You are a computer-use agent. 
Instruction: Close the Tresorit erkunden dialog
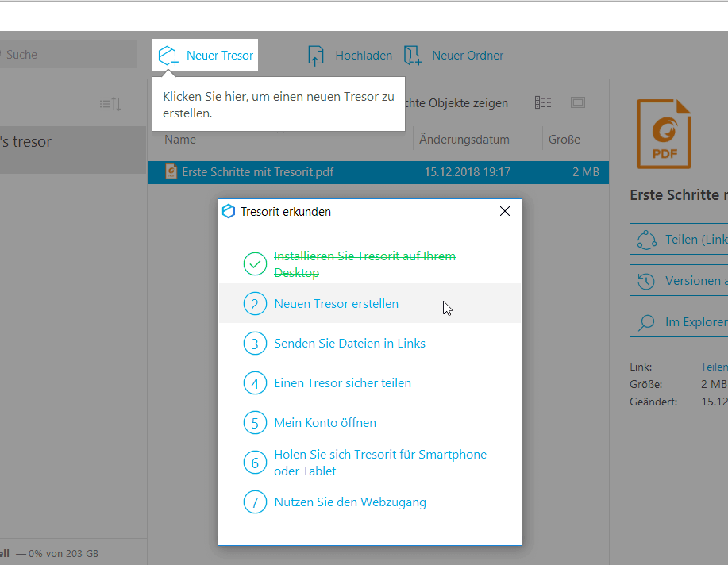(505, 211)
